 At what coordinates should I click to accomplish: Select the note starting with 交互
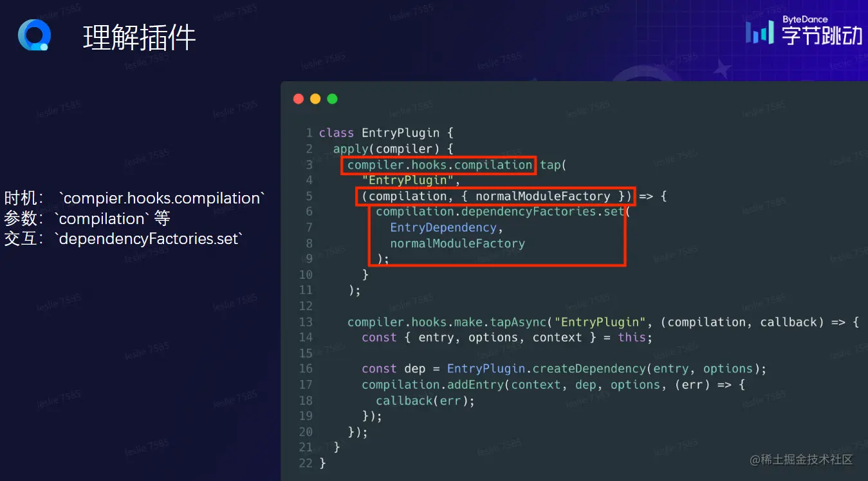pyautogui.click(x=124, y=239)
